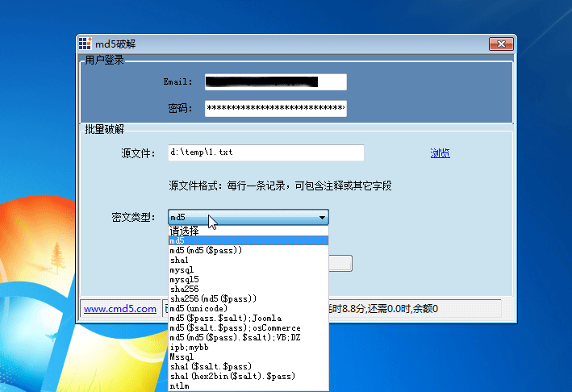Click the 源文件 path text box
Image resolution: width=572 pixels, height=392 pixels.
[x=266, y=152]
